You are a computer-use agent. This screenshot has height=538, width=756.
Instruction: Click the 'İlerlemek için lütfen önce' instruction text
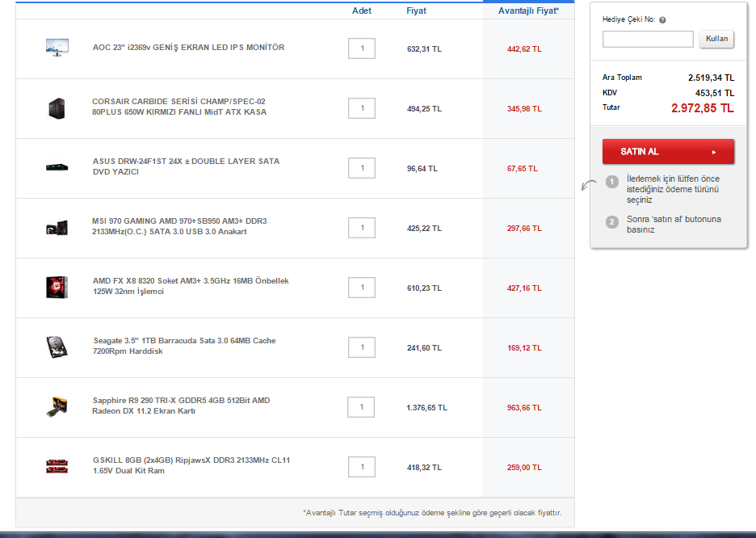click(x=673, y=189)
